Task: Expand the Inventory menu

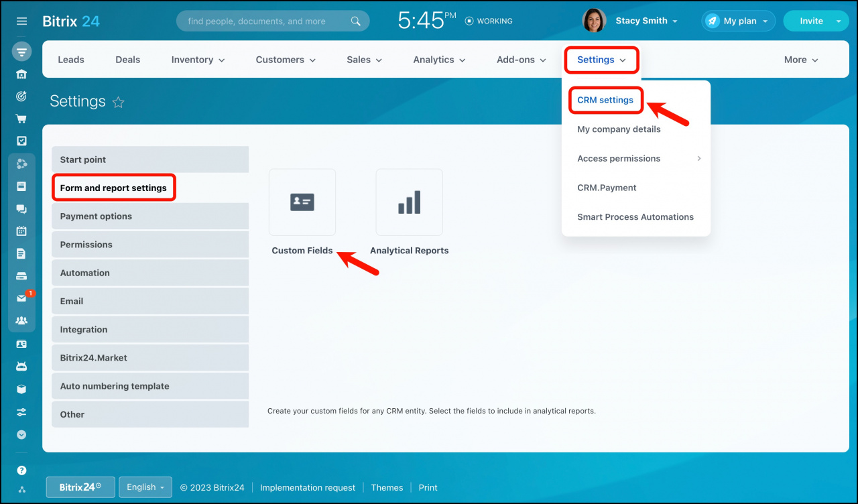Action: point(198,60)
